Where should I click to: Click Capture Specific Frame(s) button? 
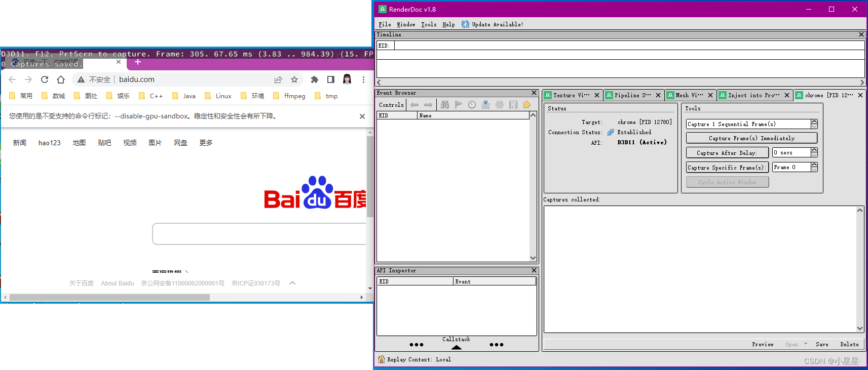click(x=727, y=168)
